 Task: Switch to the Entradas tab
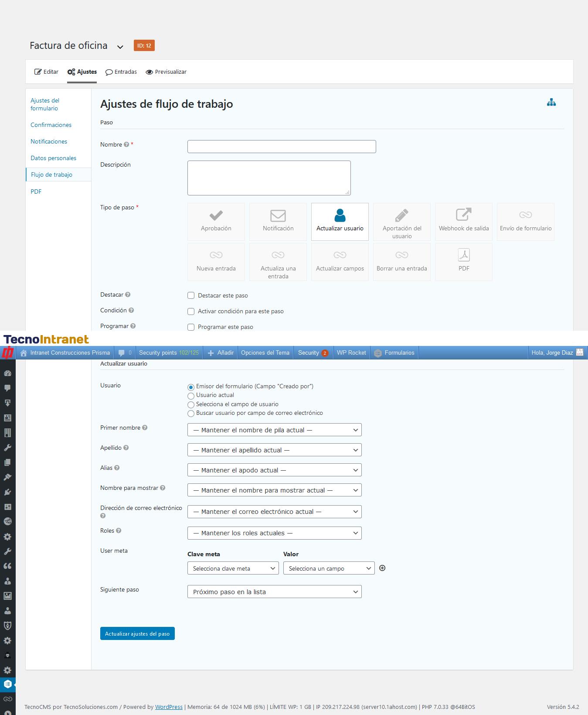121,72
